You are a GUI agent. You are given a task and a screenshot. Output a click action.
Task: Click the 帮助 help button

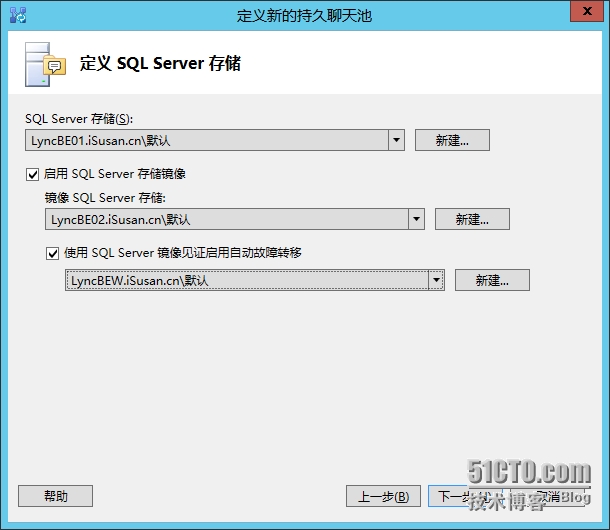55,496
